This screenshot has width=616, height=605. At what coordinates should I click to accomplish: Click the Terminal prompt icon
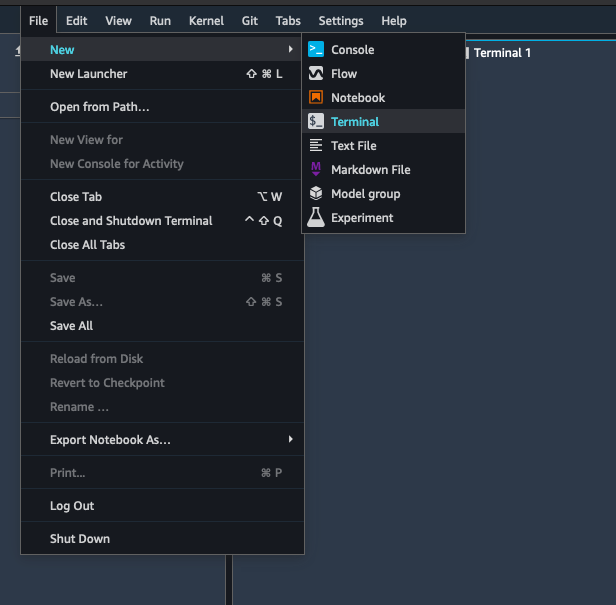click(x=316, y=121)
